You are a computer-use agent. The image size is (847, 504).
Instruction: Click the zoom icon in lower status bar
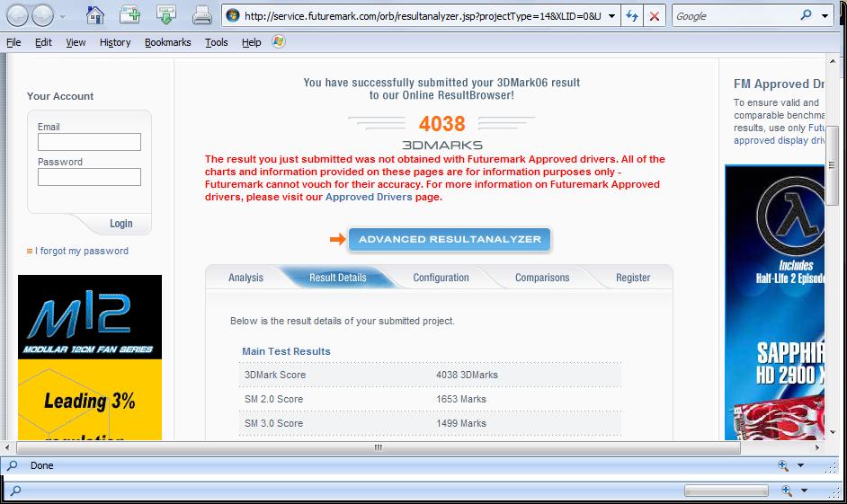pyautogui.click(x=787, y=491)
